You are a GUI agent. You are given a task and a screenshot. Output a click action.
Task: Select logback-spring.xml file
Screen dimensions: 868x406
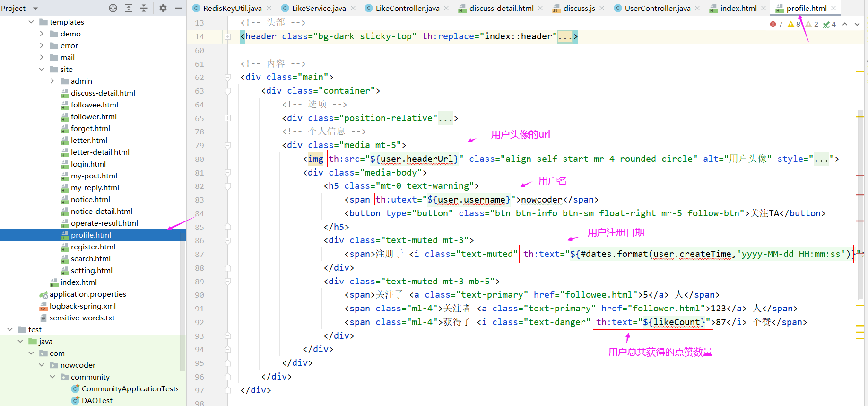click(82, 306)
